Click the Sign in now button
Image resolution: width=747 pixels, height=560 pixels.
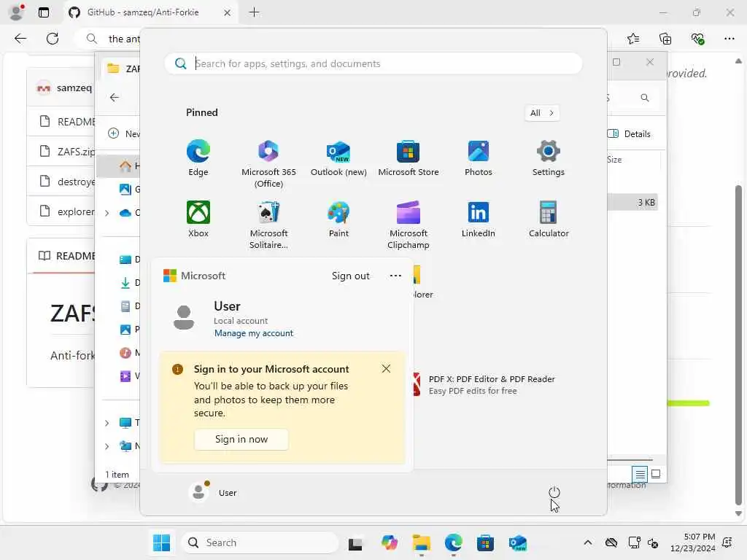tap(241, 439)
